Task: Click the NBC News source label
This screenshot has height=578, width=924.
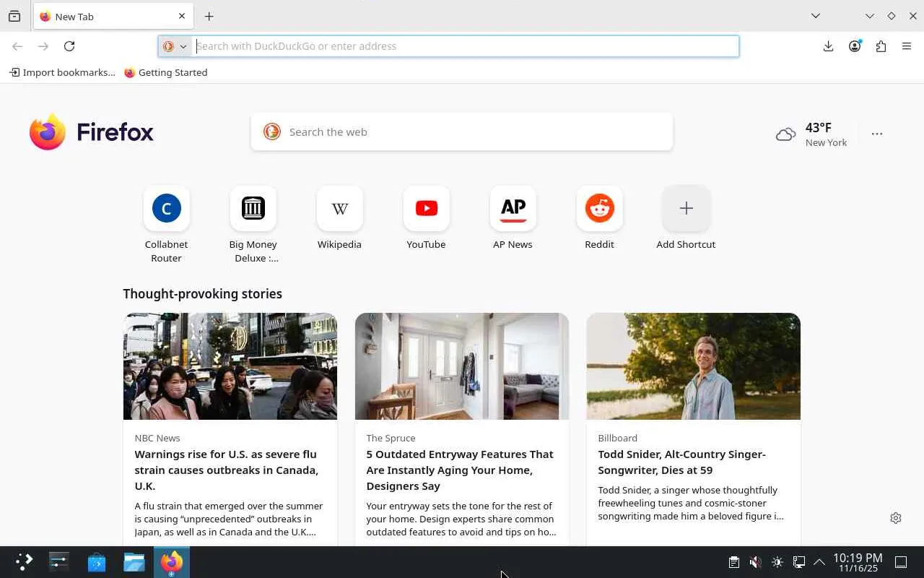Action: tap(157, 438)
